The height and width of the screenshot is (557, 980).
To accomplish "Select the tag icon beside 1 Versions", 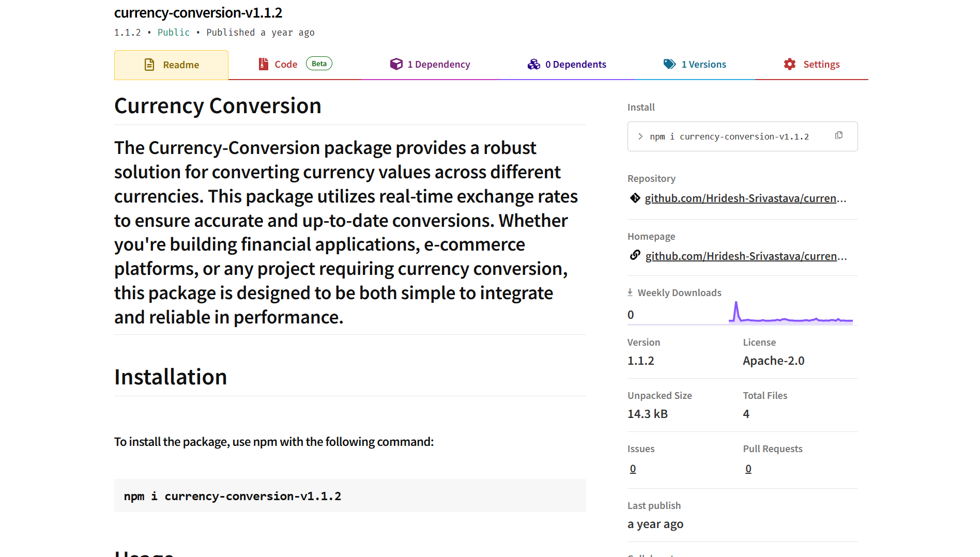I will [669, 64].
